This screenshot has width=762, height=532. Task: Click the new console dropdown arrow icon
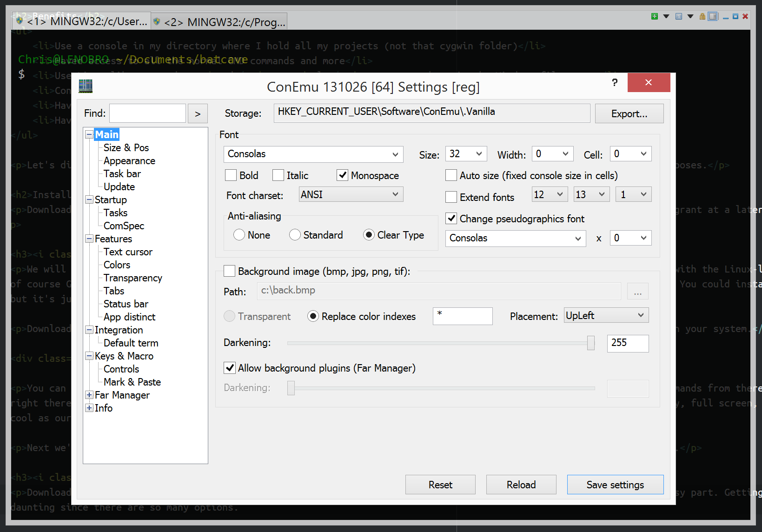[666, 16]
